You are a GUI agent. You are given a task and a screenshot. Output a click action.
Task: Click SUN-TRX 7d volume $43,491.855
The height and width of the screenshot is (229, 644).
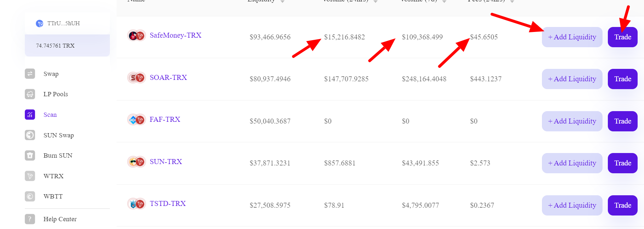[x=420, y=163]
